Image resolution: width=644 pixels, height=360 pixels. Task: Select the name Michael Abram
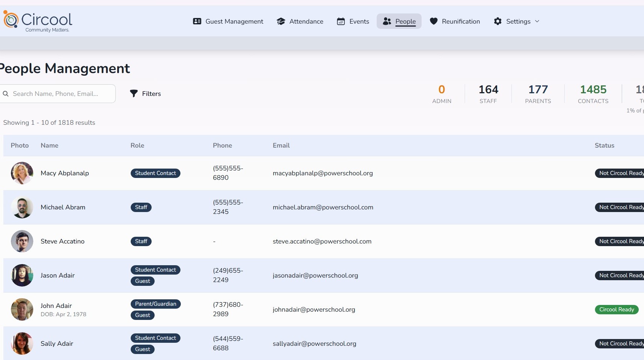click(63, 207)
